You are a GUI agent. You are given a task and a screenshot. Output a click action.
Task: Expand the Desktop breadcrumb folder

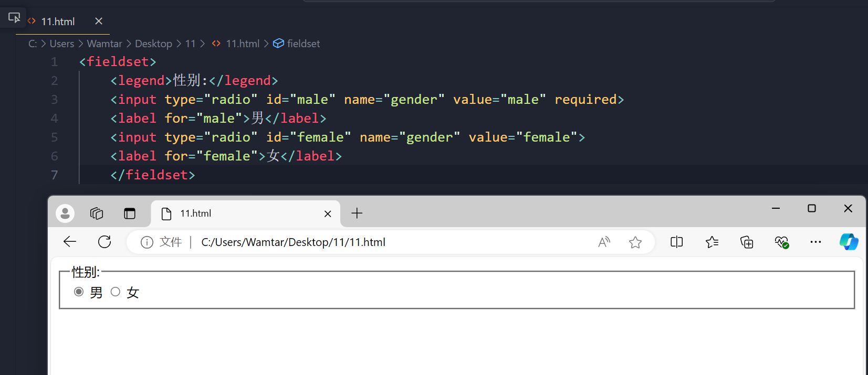point(153,44)
